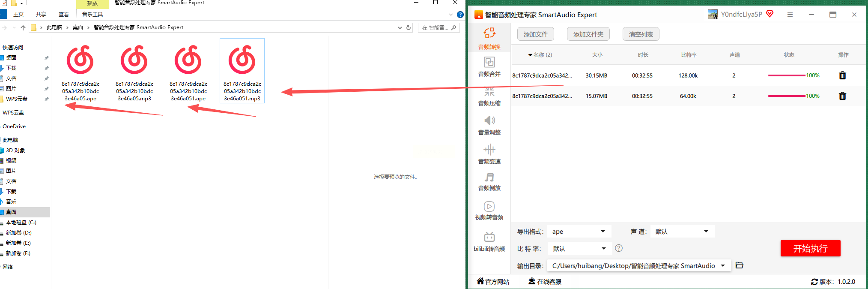Open 在线客服 online support link
The image size is (868, 289).
[545, 282]
